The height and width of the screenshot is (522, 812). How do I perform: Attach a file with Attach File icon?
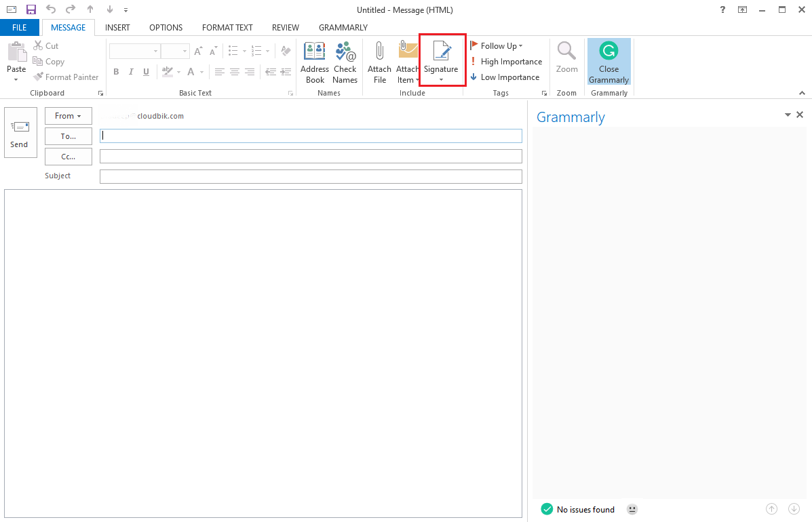[x=379, y=61]
